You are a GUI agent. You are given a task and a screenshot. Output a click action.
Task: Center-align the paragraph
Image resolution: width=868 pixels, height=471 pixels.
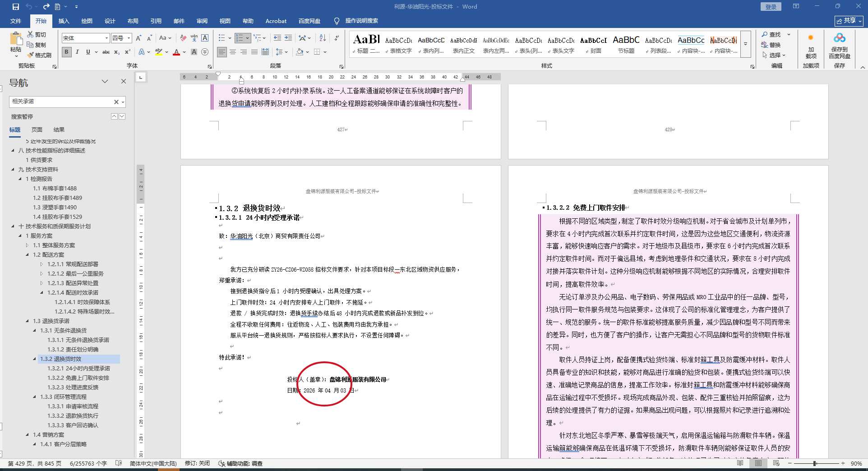[233, 52]
